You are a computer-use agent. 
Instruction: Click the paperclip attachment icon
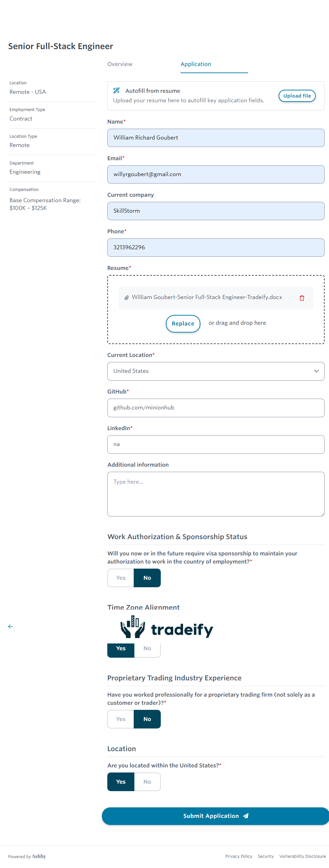click(126, 298)
